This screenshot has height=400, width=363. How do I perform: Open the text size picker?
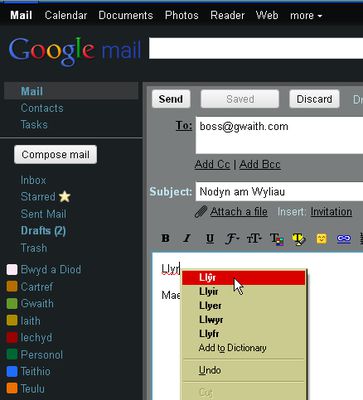pyautogui.click(x=254, y=239)
